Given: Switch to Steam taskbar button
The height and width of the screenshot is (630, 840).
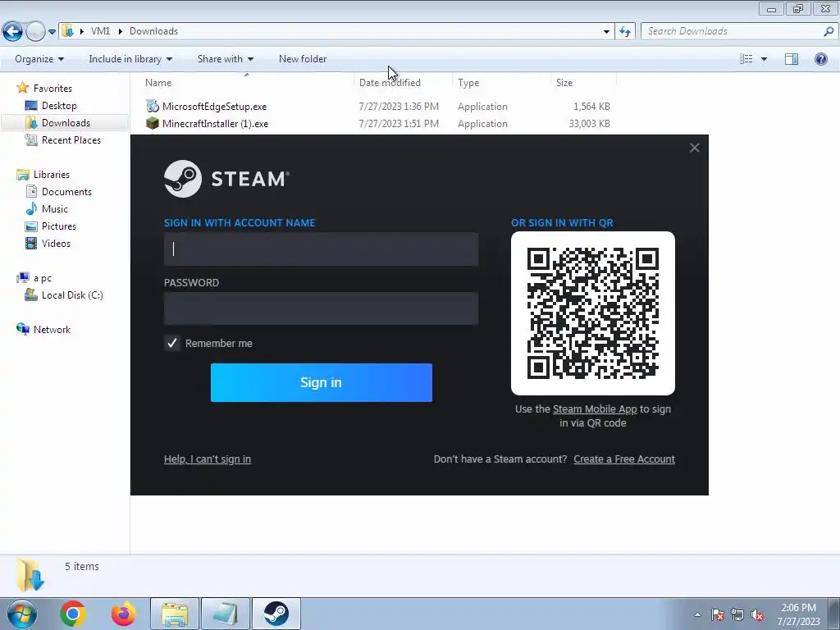Looking at the screenshot, I should (x=276, y=614).
